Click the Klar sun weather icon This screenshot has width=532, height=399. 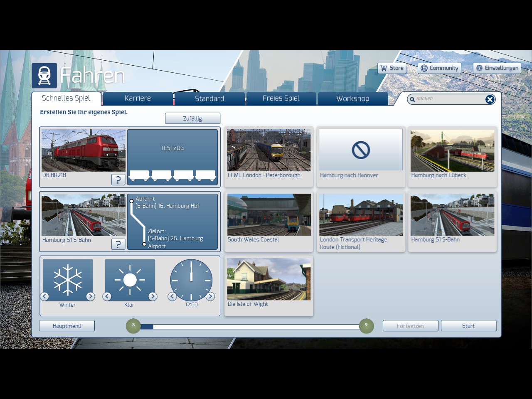click(x=130, y=280)
